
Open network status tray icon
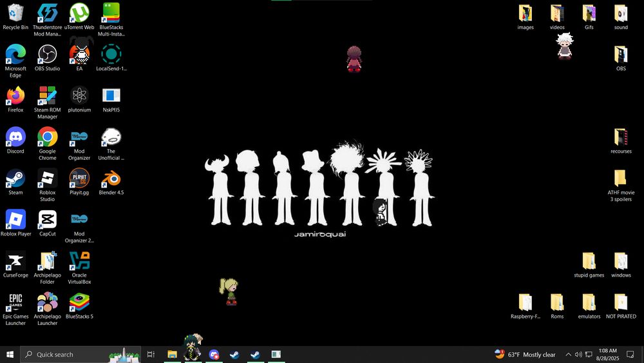589,355
